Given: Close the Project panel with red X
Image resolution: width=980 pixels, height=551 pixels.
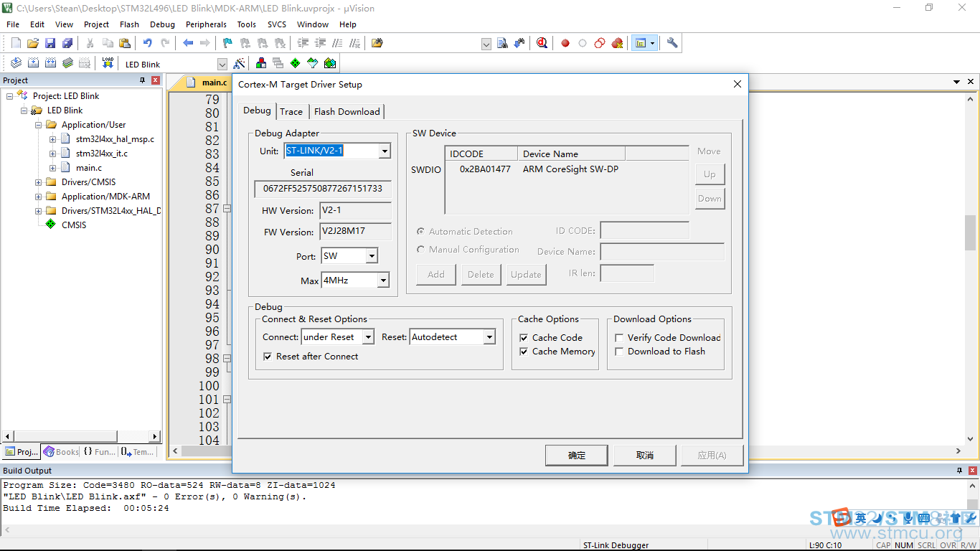Looking at the screenshot, I should click(x=155, y=80).
